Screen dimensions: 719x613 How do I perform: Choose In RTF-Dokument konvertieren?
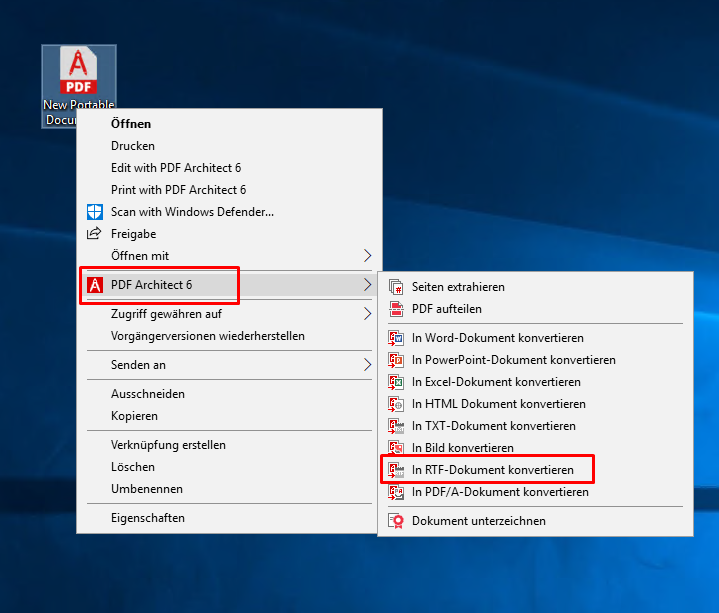(x=535, y=470)
